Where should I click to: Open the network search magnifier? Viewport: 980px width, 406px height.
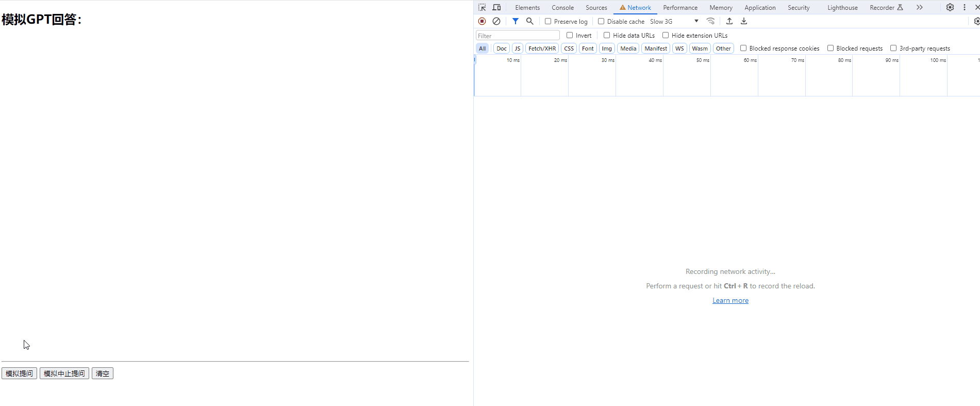click(x=529, y=21)
